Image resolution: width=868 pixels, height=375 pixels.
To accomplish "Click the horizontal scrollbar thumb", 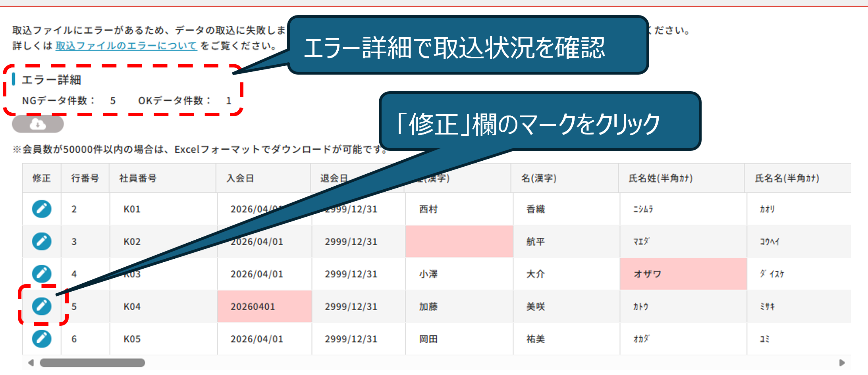I will pyautogui.click(x=92, y=363).
